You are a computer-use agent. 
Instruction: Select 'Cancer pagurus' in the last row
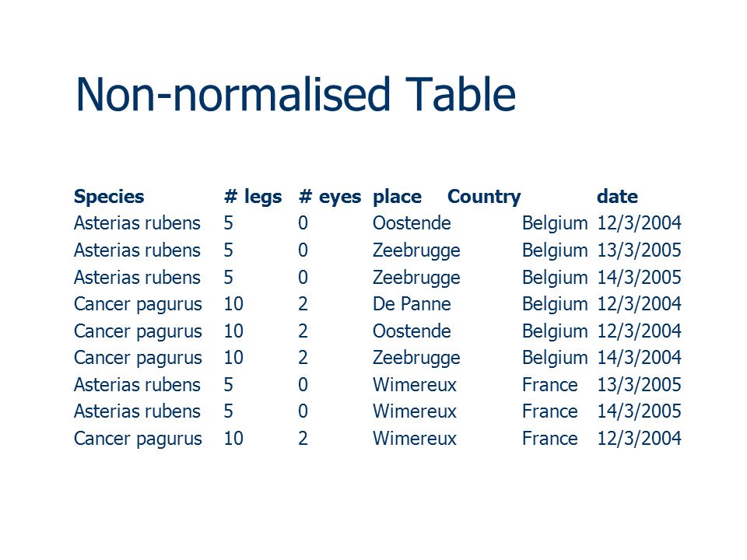[139, 439]
